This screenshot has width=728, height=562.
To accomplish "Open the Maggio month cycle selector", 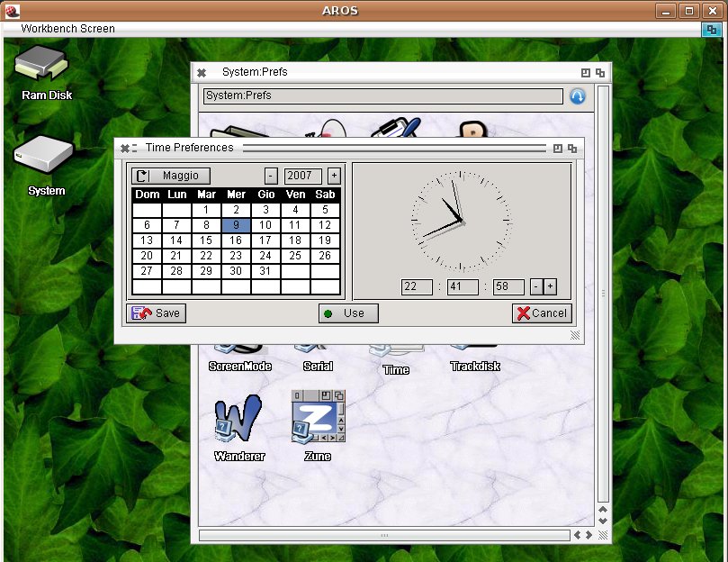I will click(x=171, y=176).
